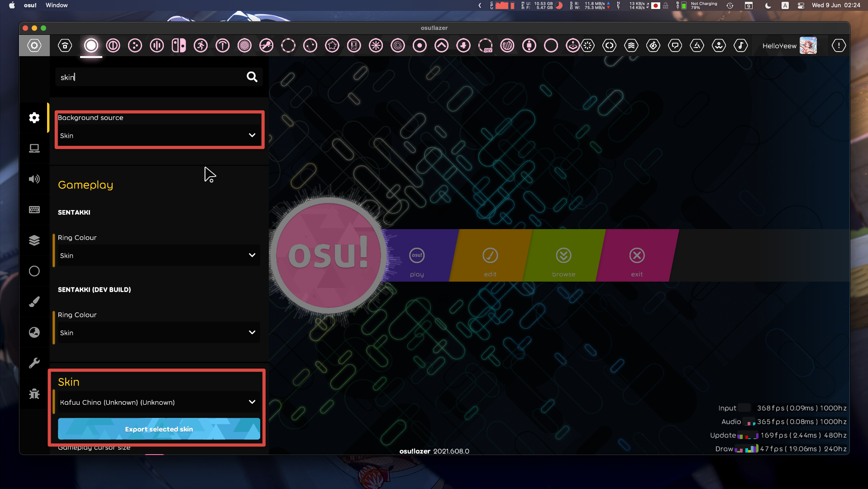This screenshot has height=489, width=868.
Task: Open Audio settings via the speaker icon
Action: point(34,179)
